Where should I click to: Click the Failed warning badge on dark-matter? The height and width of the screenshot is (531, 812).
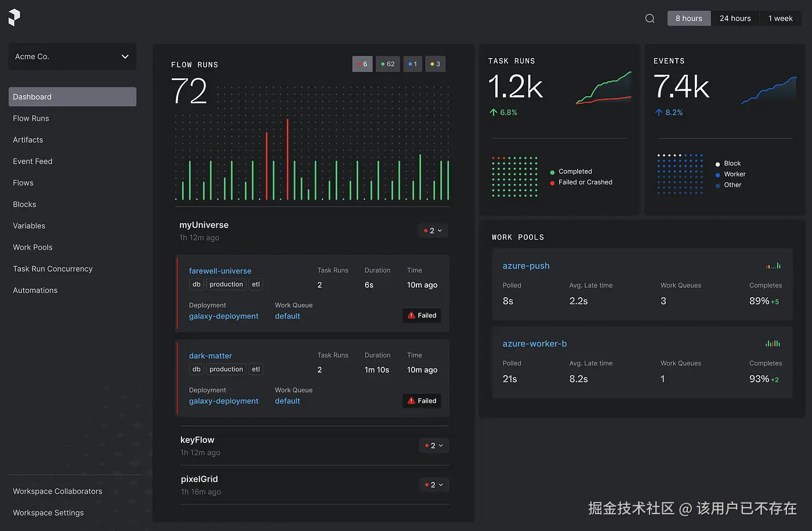pos(422,401)
